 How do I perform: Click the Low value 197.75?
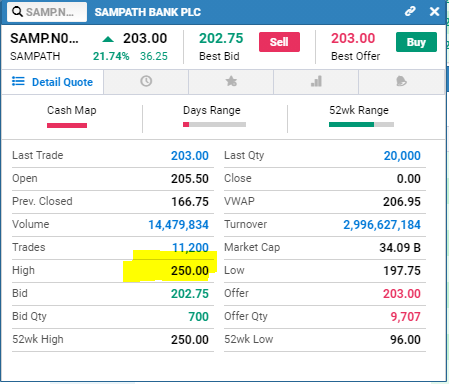point(402,271)
